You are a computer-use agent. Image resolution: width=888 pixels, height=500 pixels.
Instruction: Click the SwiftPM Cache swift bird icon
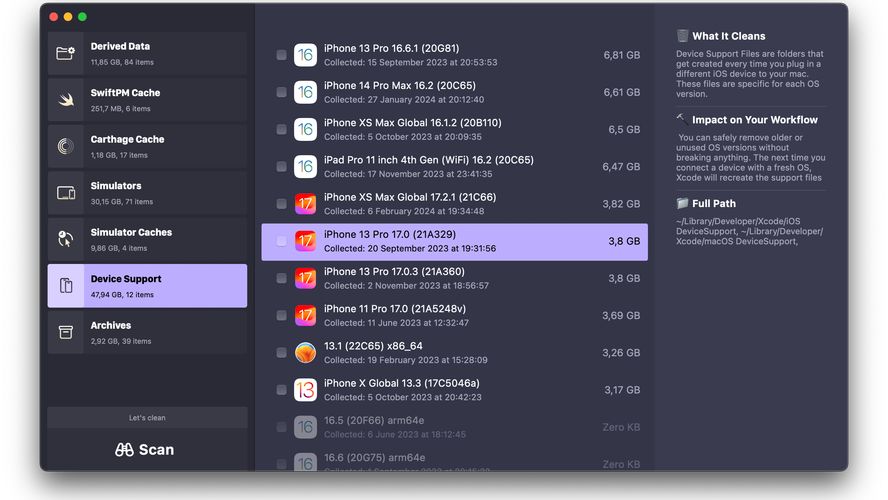(x=66, y=100)
